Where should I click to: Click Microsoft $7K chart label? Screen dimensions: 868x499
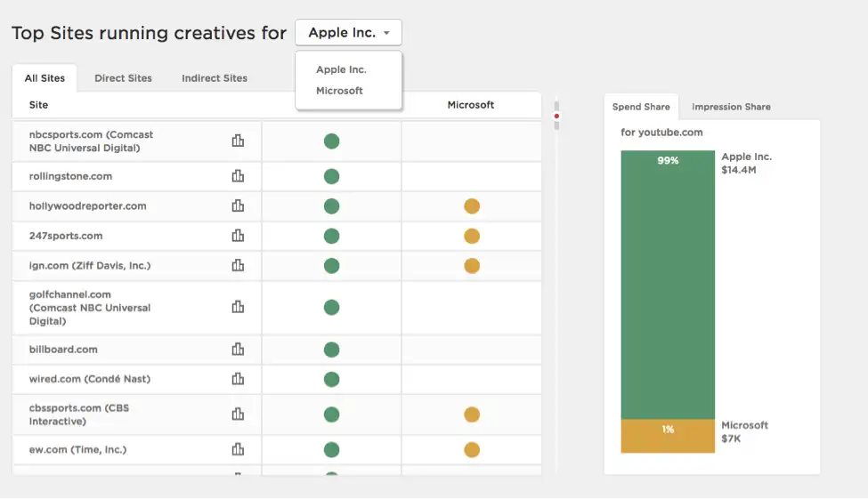pos(744,431)
